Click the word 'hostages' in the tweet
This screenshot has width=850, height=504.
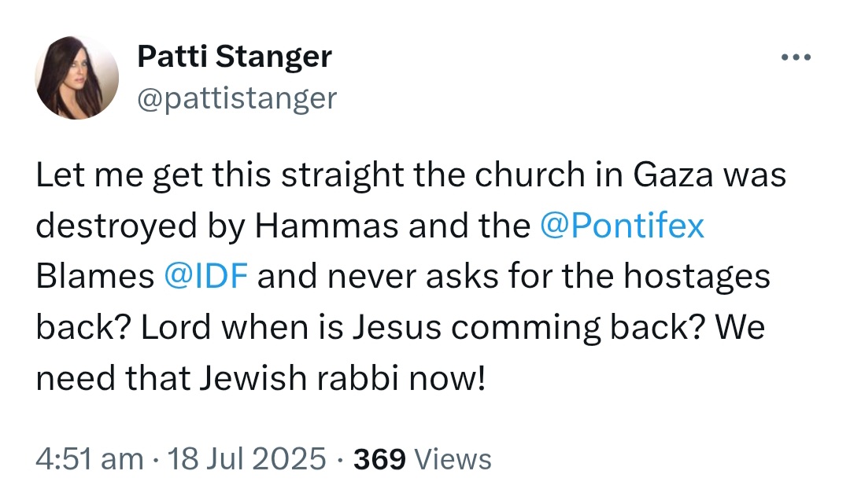(x=697, y=277)
